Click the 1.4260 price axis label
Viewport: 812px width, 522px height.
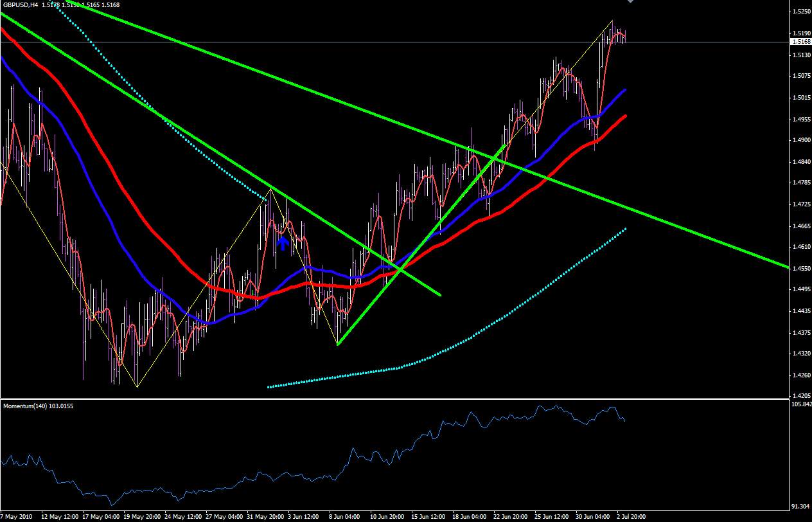(x=801, y=375)
